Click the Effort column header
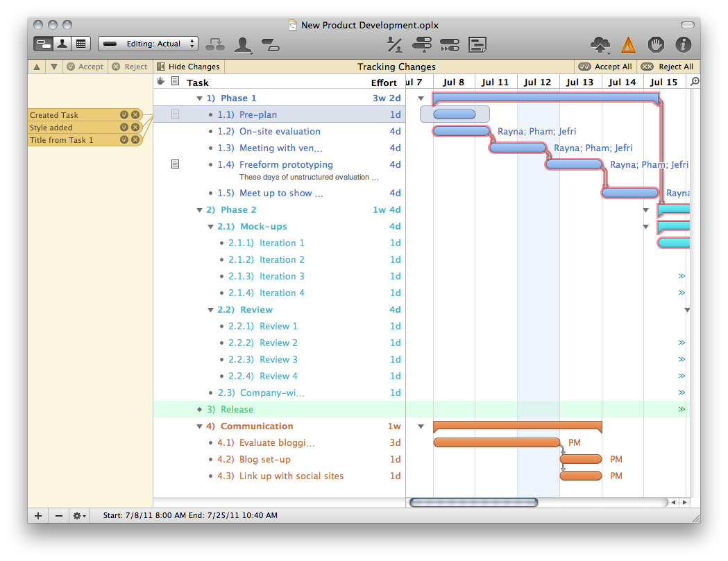The image size is (728, 561). pos(384,83)
